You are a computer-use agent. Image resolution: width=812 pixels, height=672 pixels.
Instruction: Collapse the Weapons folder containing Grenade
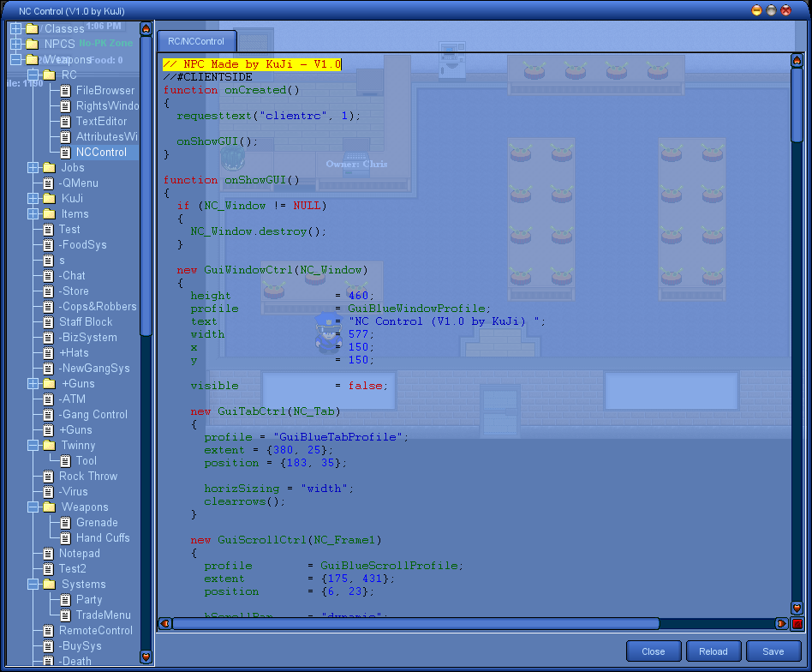(33, 507)
